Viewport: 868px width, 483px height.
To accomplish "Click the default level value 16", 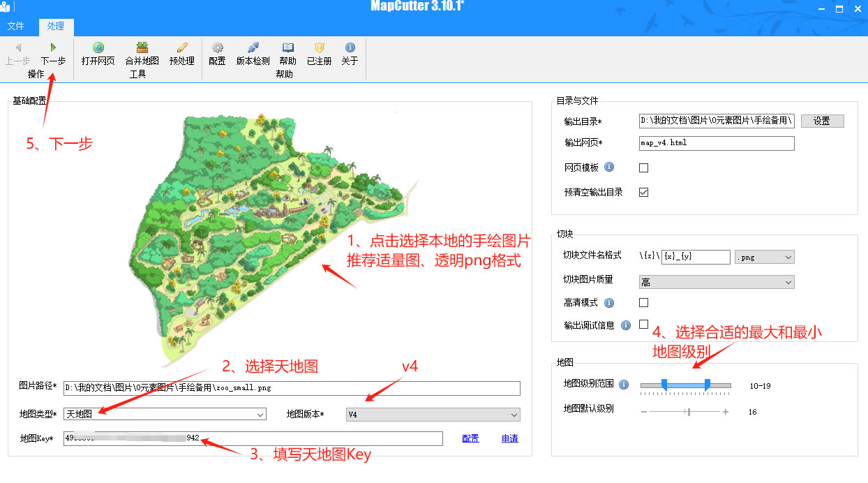I will coord(753,412).
